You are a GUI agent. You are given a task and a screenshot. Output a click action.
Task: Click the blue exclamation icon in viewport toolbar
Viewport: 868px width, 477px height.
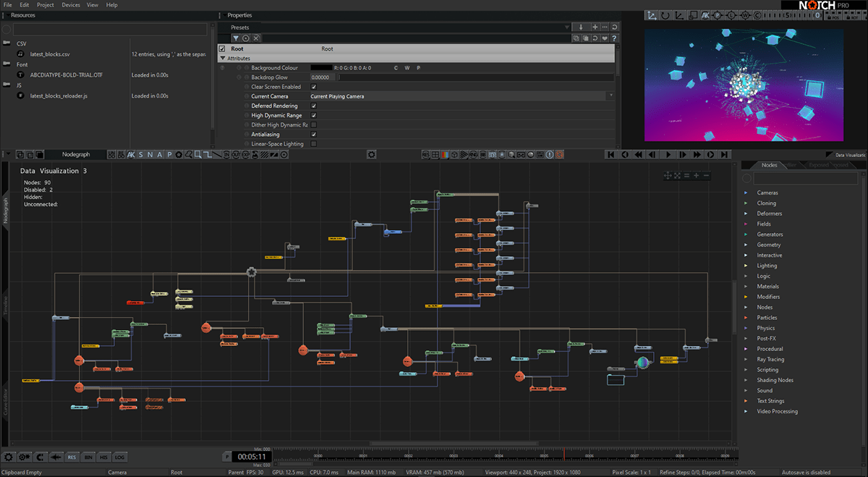[x=549, y=154]
